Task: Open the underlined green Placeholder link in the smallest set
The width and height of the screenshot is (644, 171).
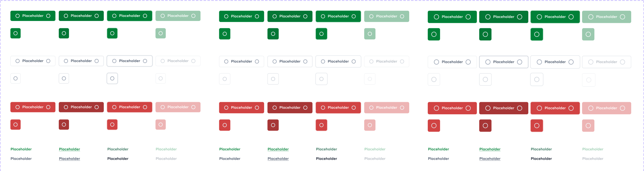Action: [x=69, y=149]
